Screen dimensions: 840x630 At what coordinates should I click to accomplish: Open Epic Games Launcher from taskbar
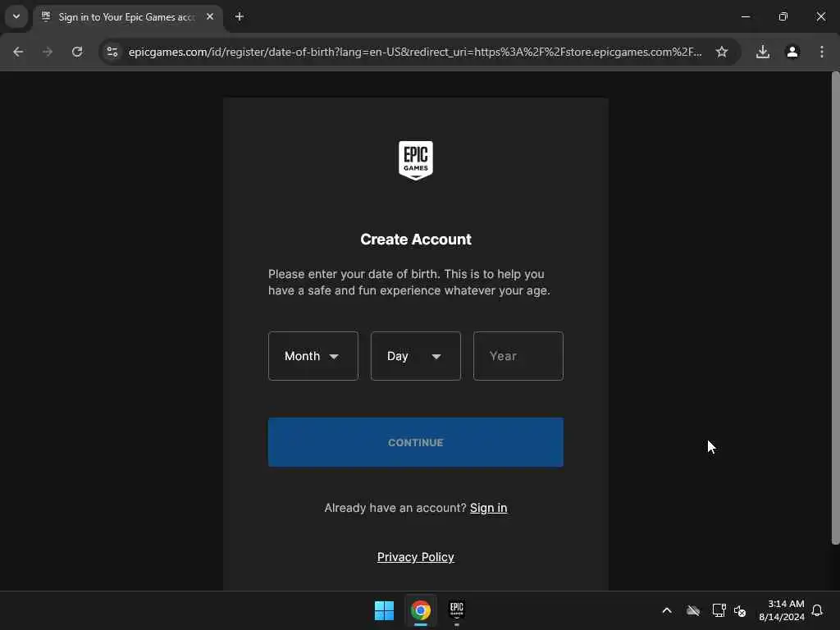[456, 610]
